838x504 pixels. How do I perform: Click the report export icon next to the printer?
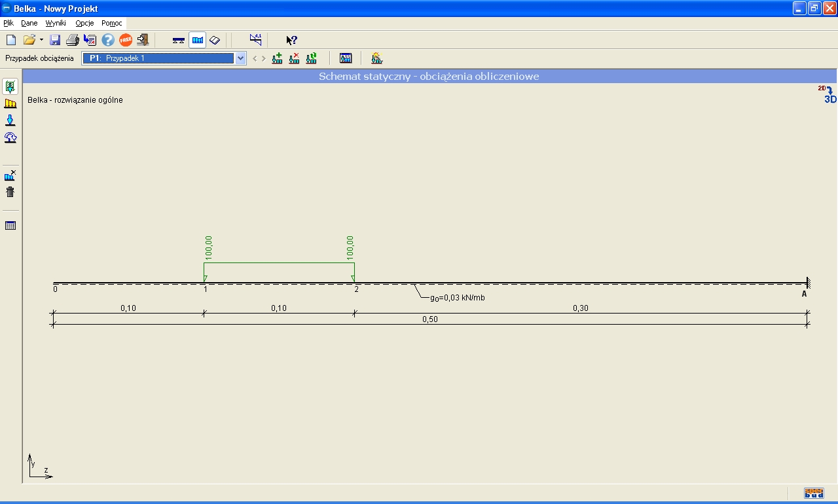pyautogui.click(x=90, y=40)
